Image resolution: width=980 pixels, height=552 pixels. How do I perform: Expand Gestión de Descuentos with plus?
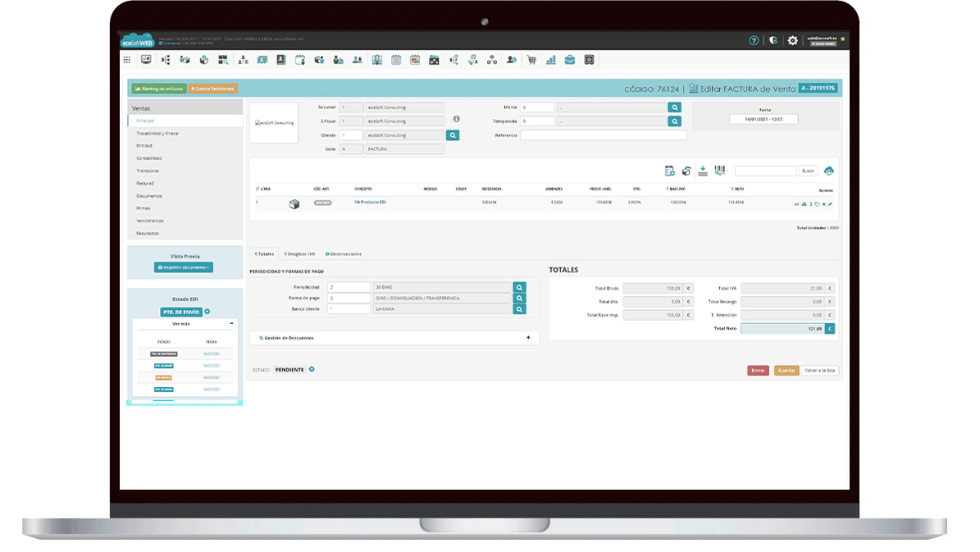tap(528, 338)
